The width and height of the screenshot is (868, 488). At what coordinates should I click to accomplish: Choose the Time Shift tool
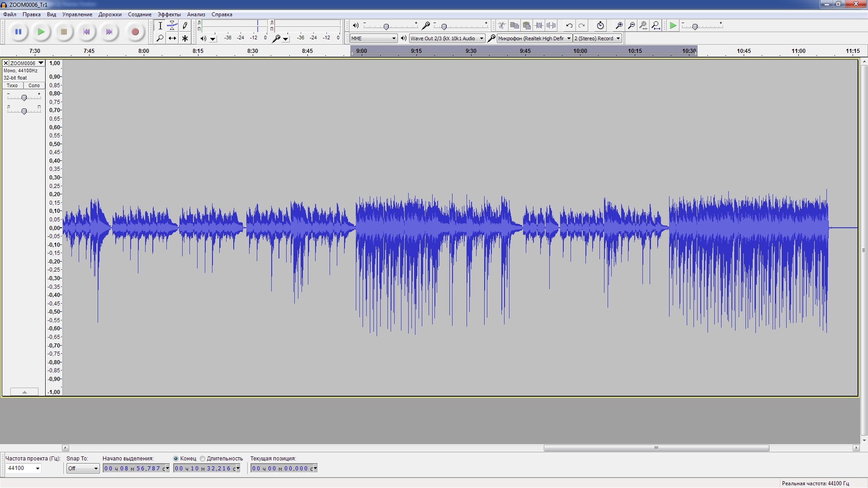[172, 38]
